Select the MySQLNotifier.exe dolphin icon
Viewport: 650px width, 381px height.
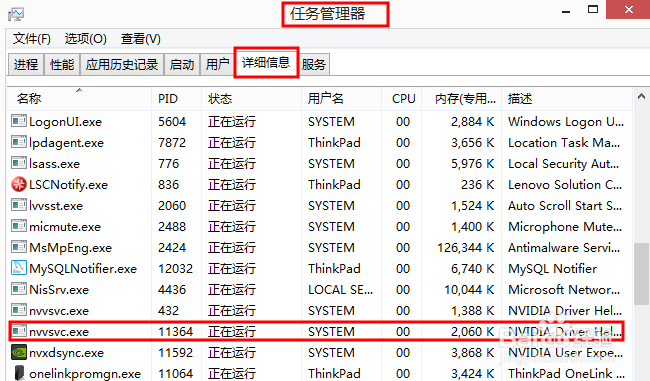coord(19,268)
